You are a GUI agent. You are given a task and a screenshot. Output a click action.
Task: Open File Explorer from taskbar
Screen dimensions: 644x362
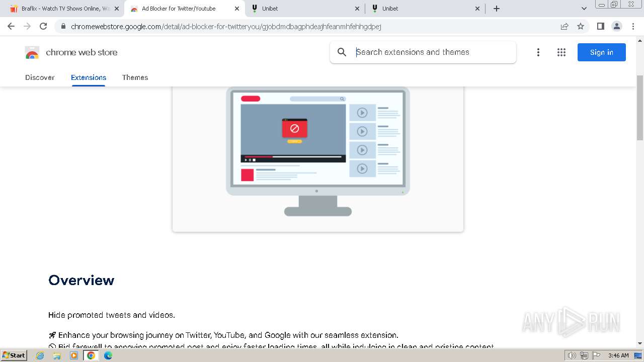[57, 355]
